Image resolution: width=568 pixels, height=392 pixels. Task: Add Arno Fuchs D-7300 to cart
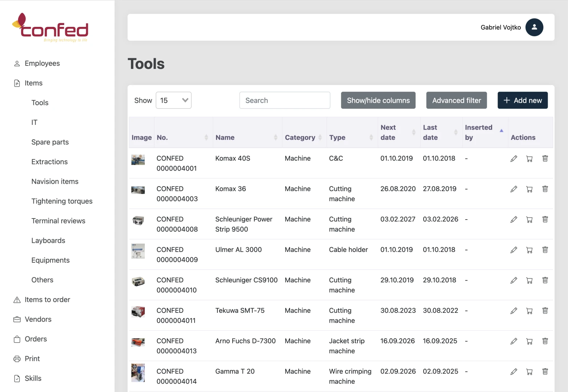(530, 342)
